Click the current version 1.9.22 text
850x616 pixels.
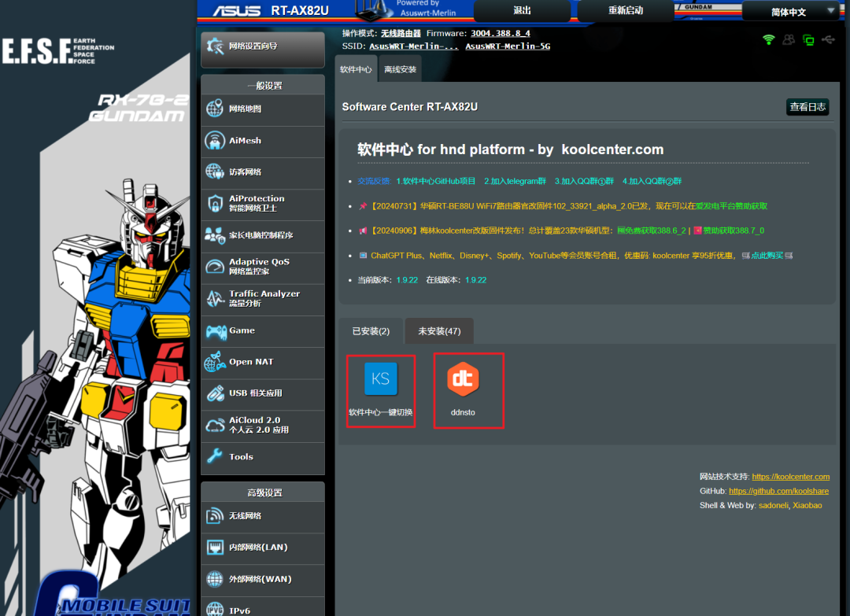pos(407,280)
